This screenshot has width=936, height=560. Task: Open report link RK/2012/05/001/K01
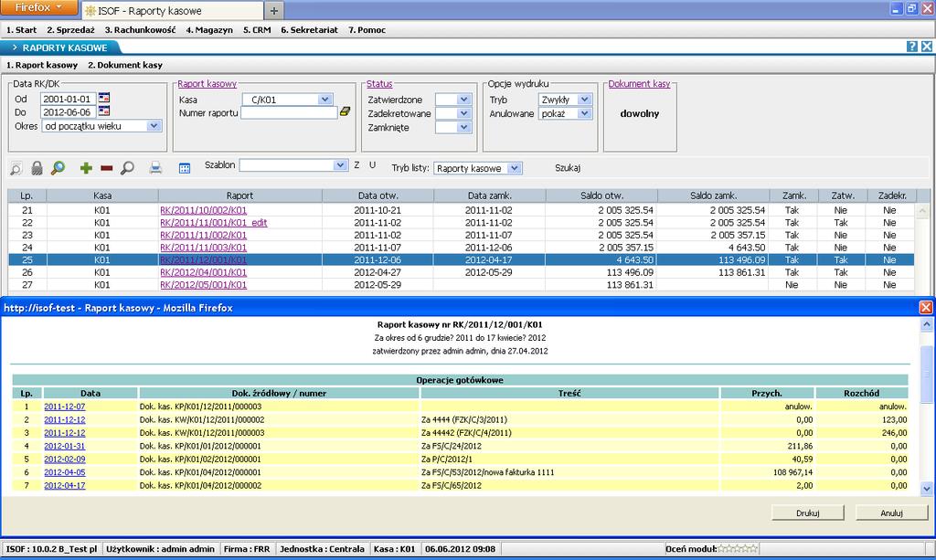[x=204, y=285]
